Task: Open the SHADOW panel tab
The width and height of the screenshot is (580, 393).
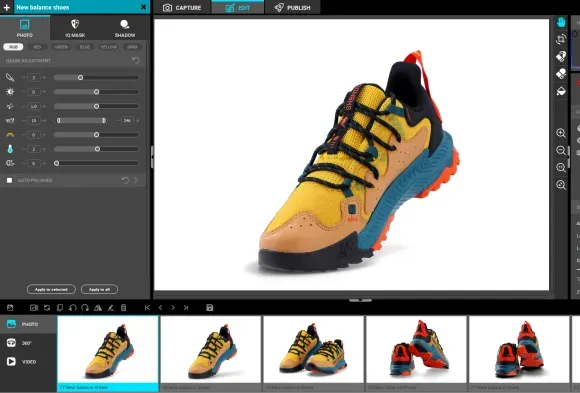Action: tap(125, 28)
